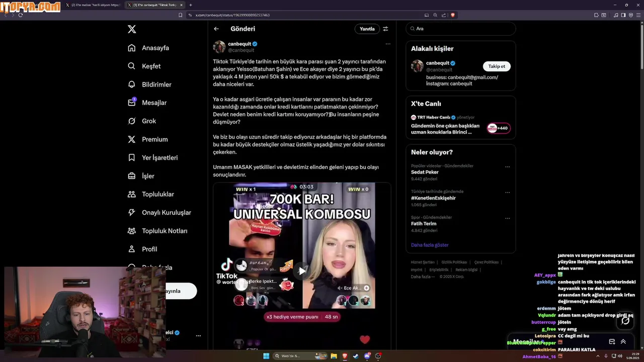
Task: Focus the Ara search field
Action: (461, 29)
